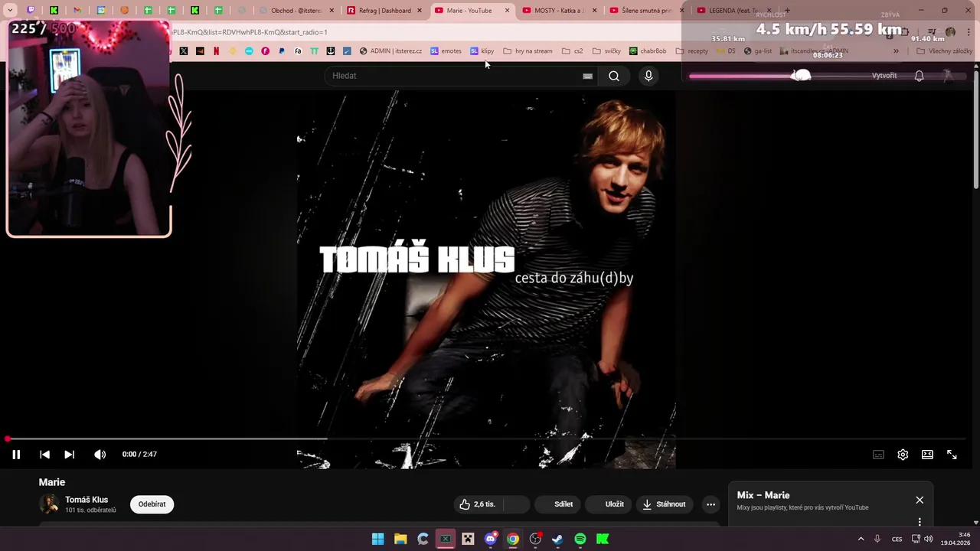
Task: Open pinned Gmail tab
Action: click(x=77, y=11)
